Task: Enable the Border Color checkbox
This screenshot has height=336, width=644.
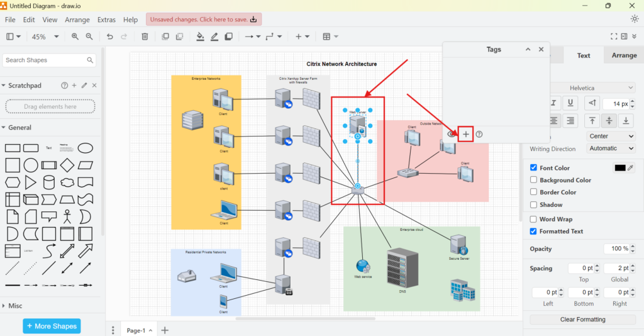Action: [x=533, y=192]
